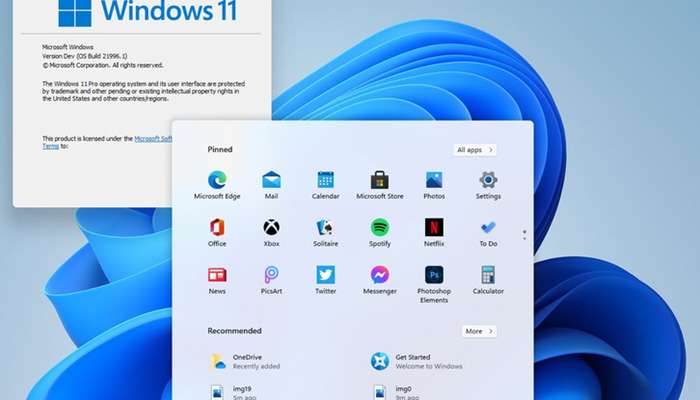Click the Recommended section heading
The height and width of the screenshot is (400, 700).
point(234,331)
